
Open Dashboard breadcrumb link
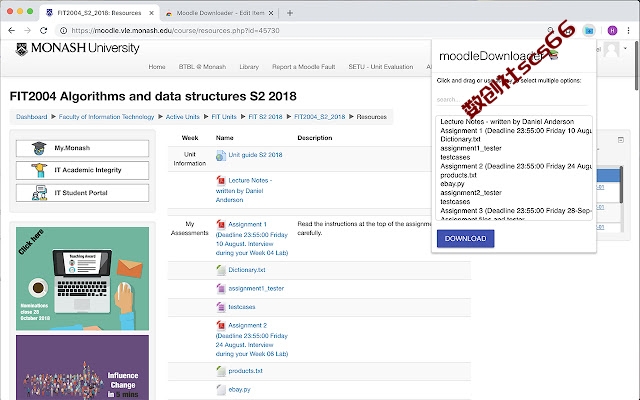(32, 117)
